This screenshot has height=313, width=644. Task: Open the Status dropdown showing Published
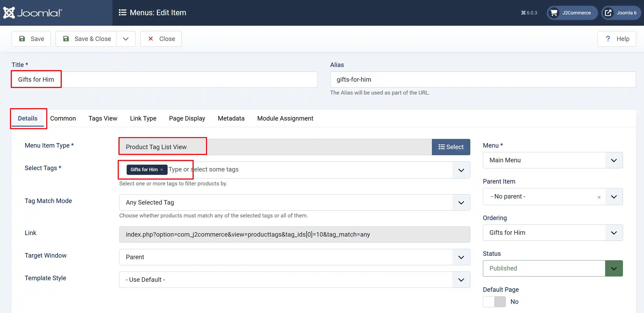553,268
